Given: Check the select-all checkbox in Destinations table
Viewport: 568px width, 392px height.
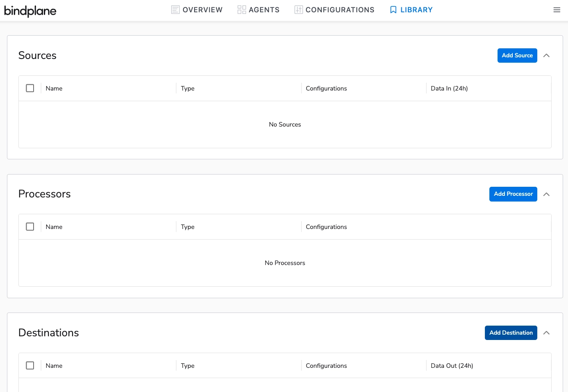Looking at the screenshot, I should (x=30, y=365).
